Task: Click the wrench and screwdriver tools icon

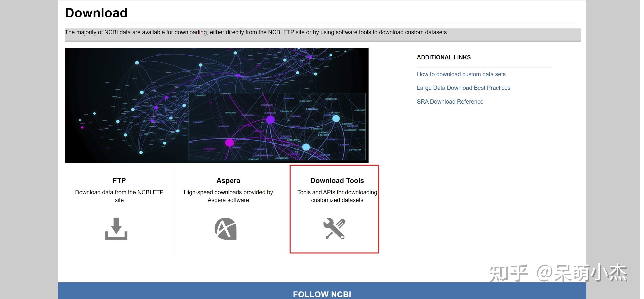Action: (334, 229)
